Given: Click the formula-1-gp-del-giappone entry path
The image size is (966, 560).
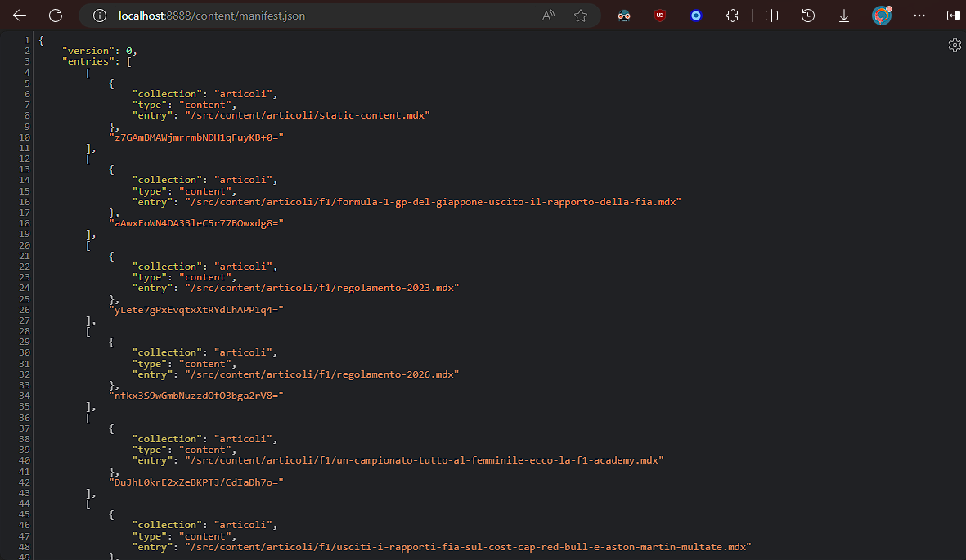Looking at the screenshot, I should point(433,201).
